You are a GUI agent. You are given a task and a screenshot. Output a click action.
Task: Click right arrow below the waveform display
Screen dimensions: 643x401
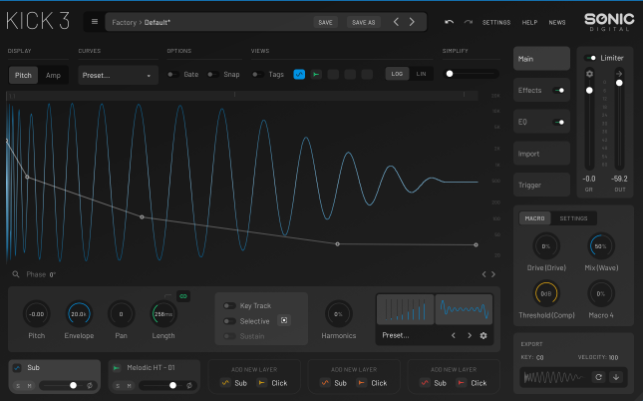[493, 274]
